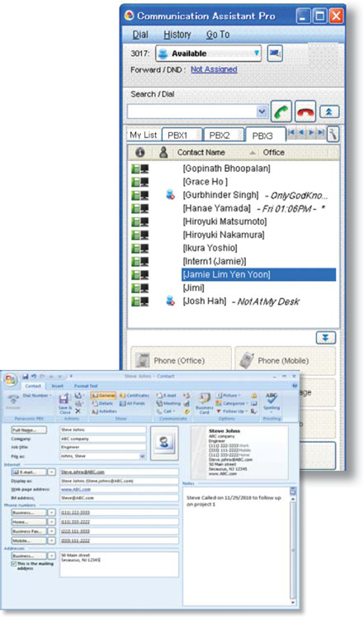This screenshot has width=364, height=618.
Task: Click the wrench settings icon beside PBX tabs
Action: click(333, 134)
